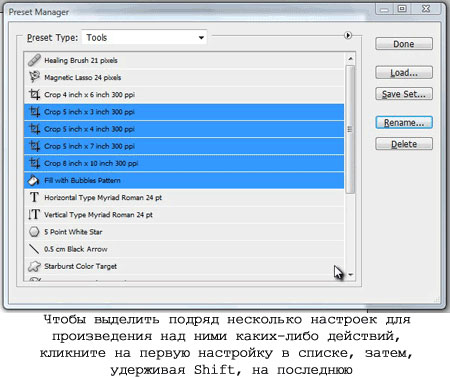Open the Preset Type dropdown
450x378 pixels.
click(x=144, y=37)
